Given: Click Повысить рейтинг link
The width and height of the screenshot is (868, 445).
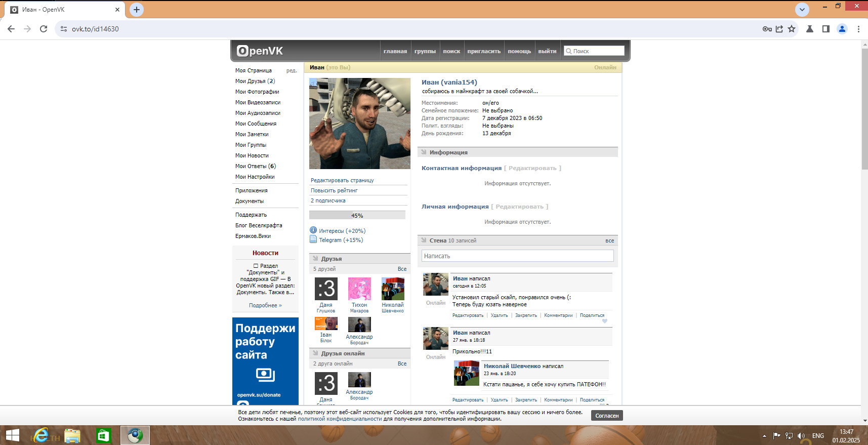Looking at the screenshot, I should click(x=334, y=190).
